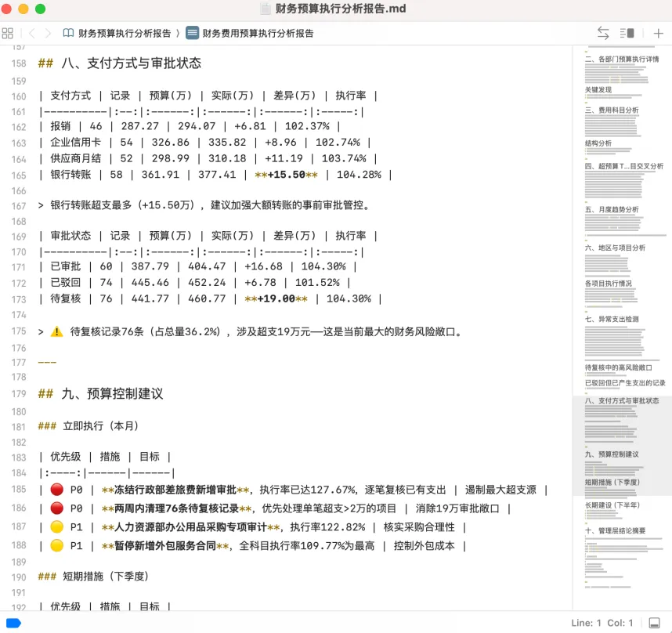
Task: Toggle the minimap sidebar layout icon
Action: (x=627, y=33)
